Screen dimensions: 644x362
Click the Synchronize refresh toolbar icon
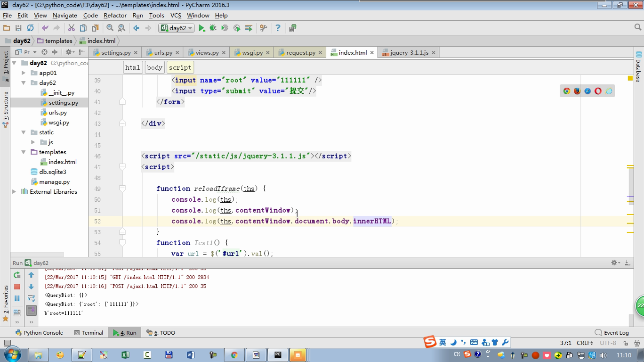pyautogui.click(x=30, y=28)
